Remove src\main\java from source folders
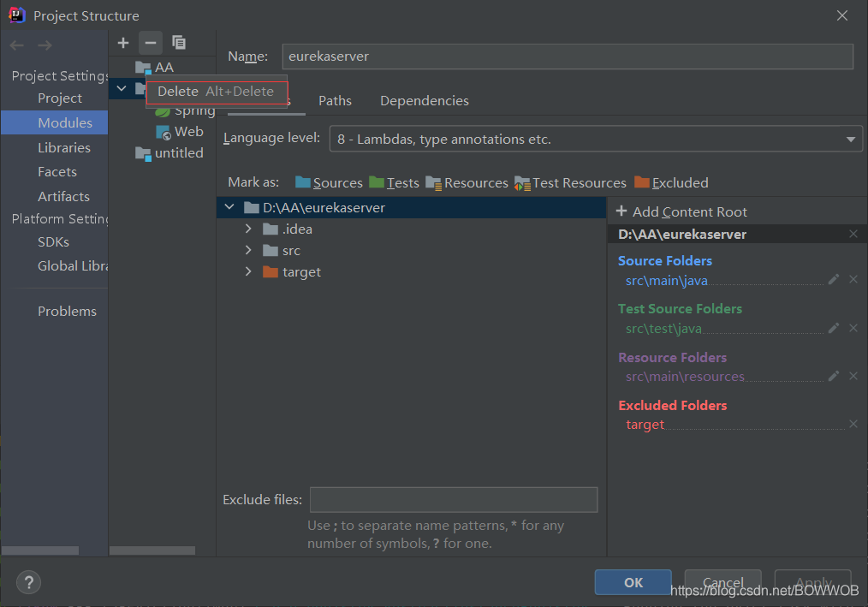 853,280
